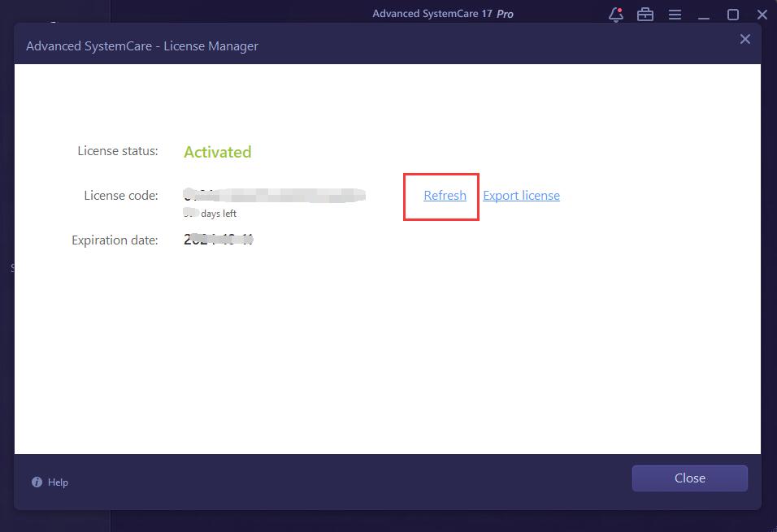Click the Advanced SystemCare 17 Pro title
The height and width of the screenshot is (532, 777).
click(x=443, y=14)
